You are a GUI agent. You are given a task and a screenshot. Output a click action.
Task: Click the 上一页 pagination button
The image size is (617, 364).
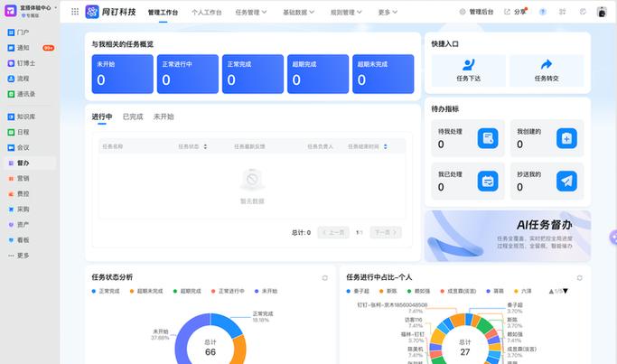333,232
